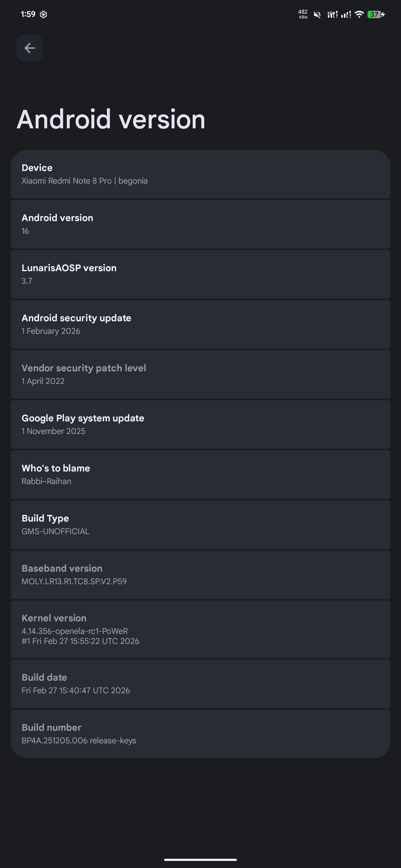Tap the back arrow button
Viewport: 401px width, 868px height.
pyautogui.click(x=30, y=48)
